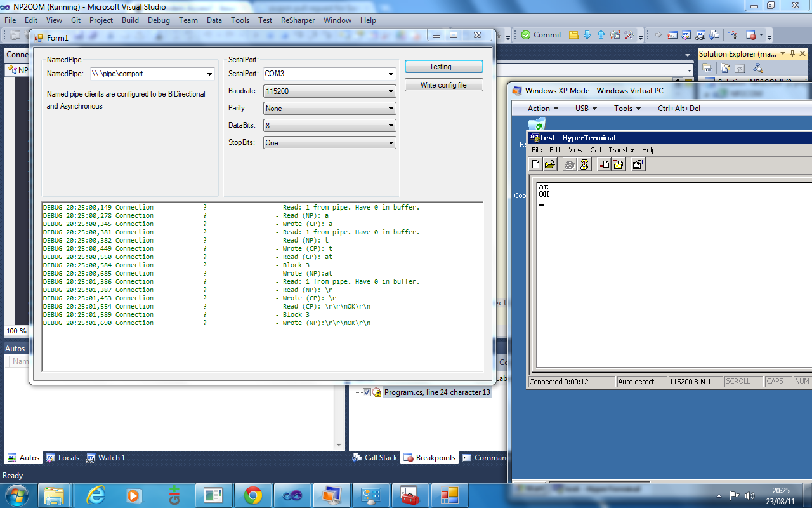Open Internet Explorer from the taskbar

(x=96, y=495)
